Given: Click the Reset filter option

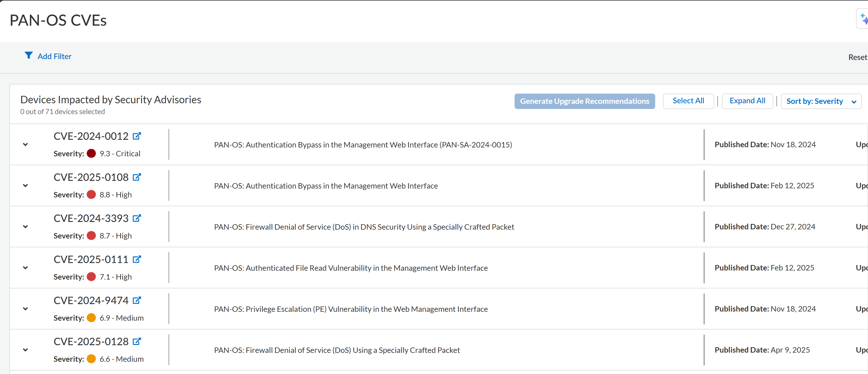Looking at the screenshot, I should coord(857,57).
